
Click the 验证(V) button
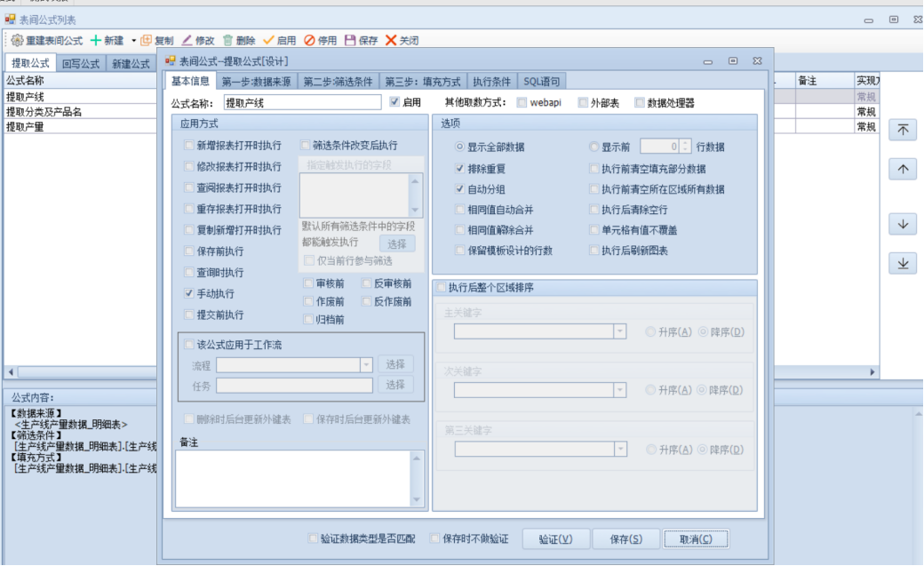click(551, 538)
